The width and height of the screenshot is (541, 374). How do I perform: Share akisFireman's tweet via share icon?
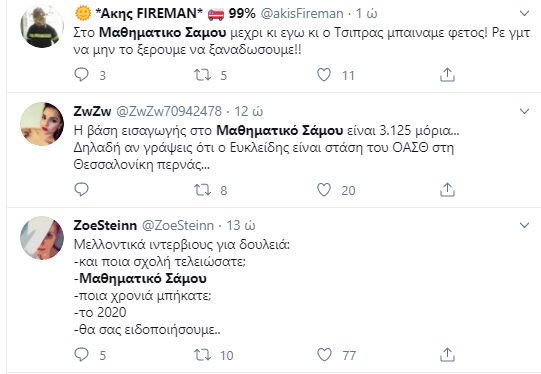(x=447, y=75)
